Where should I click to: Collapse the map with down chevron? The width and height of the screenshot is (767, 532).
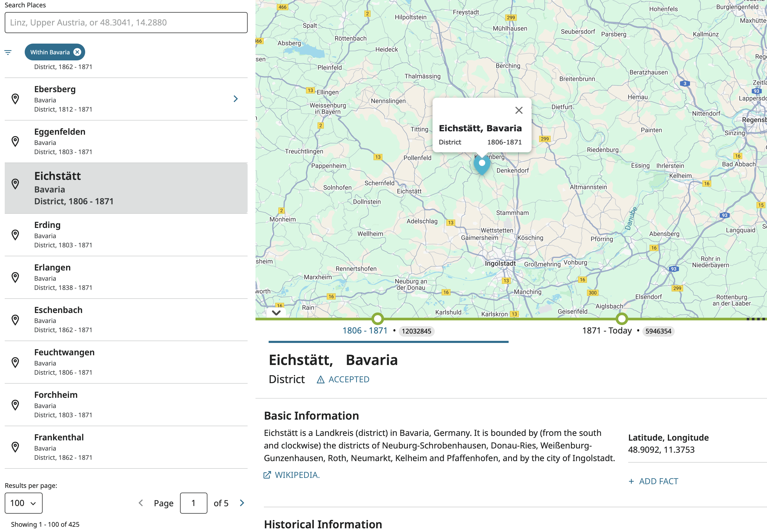pyautogui.click(x=276, y=313)
